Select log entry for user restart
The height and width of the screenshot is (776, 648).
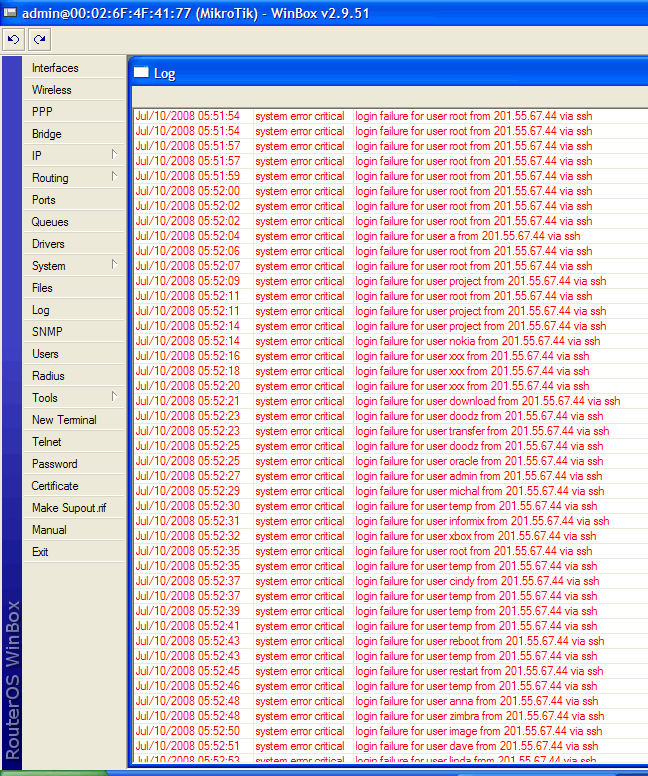(391, 671)
